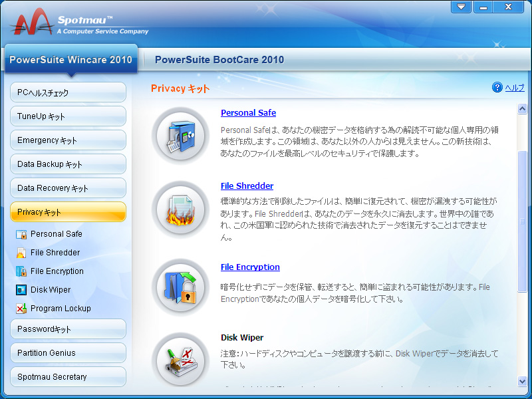Click the Personal Safe vault icon in main panel

(x=180, y=136)
